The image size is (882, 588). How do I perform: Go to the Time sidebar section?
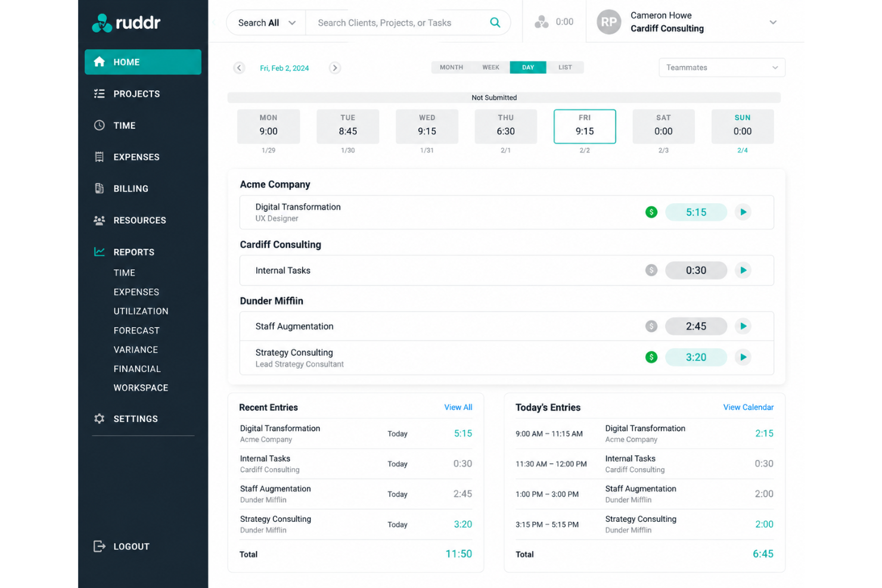[x=125, y=125]
